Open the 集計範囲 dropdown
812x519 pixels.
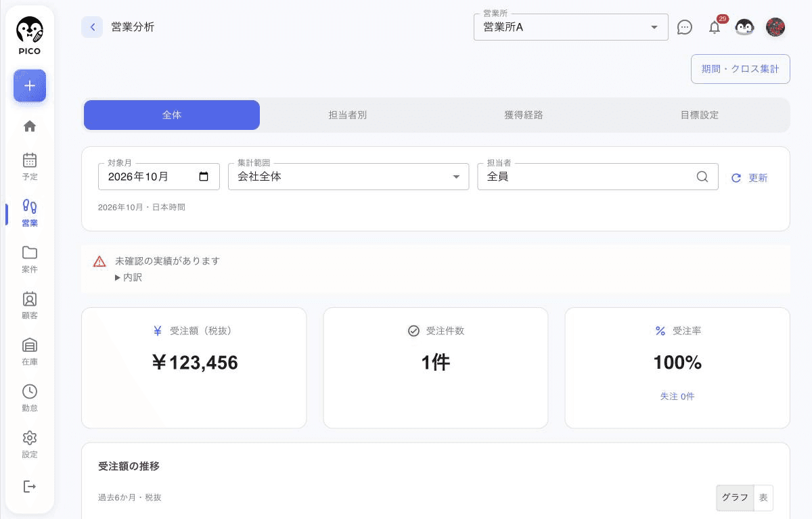click(348, 177)
